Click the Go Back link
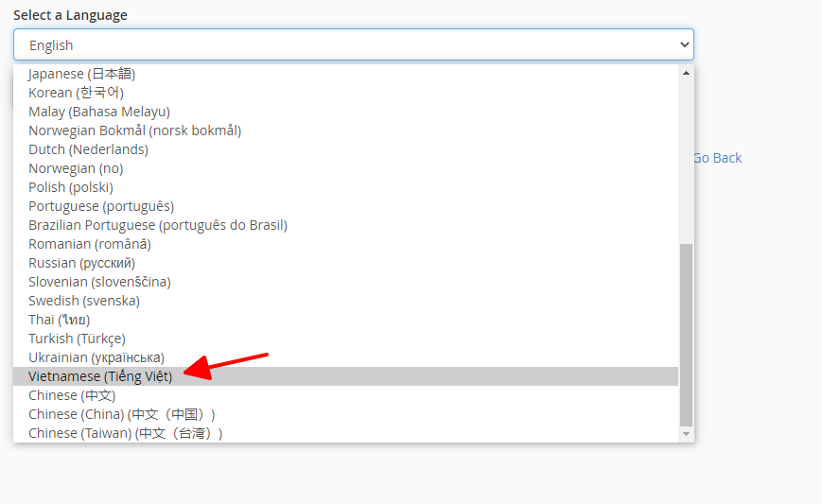The width and height of the screenshot is (822, 504). tap(716, 158)
